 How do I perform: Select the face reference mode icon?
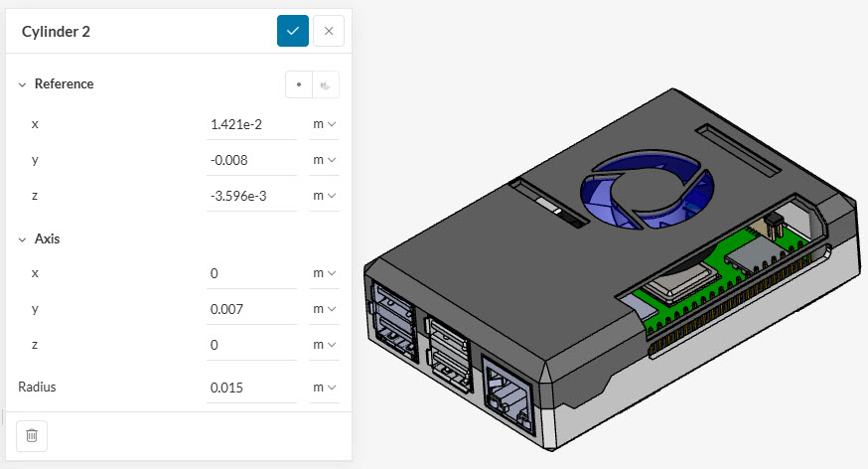click(x=325, y=84)
